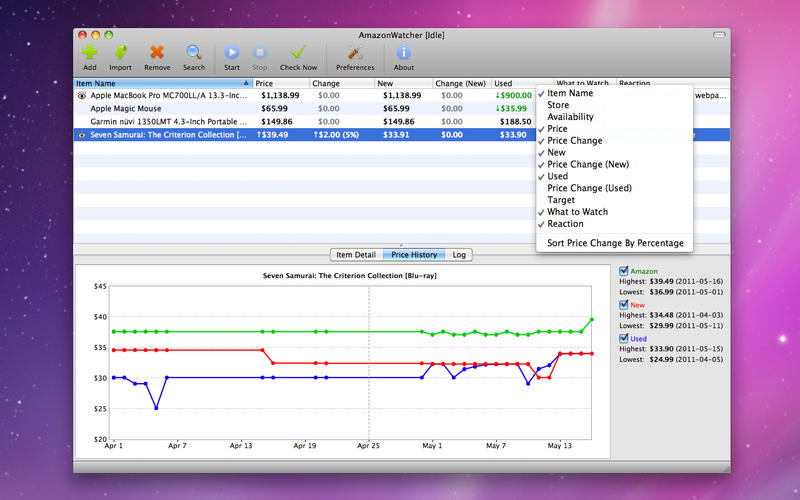The height and width of the screenshot is (500, 800).
Task: Click the $900.00 used price cell
Action: point(513,95)
